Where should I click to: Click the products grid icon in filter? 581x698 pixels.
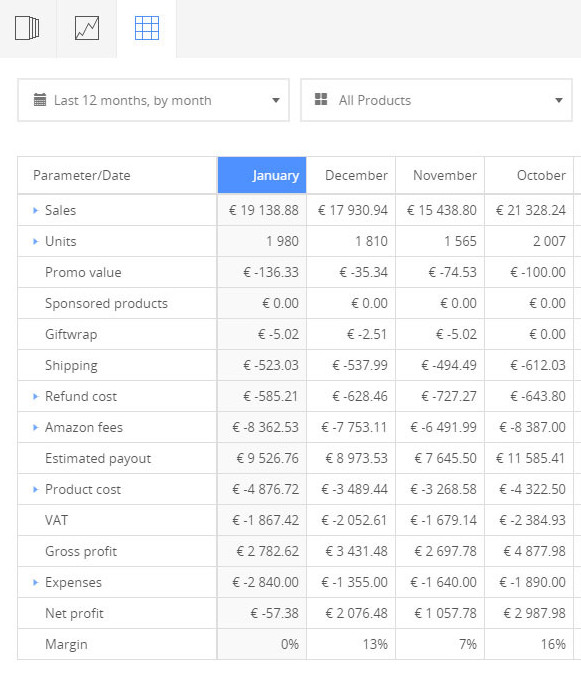point(321,99)
